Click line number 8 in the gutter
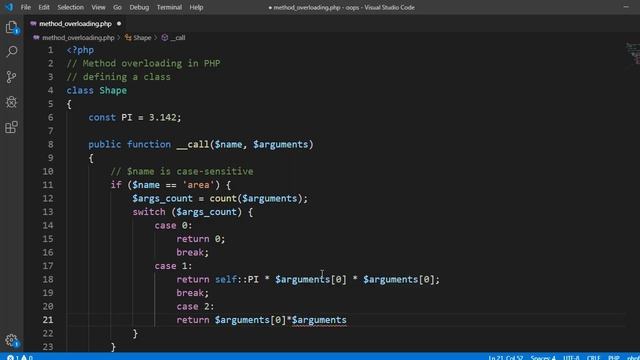This screenshot has width=640, height=360. click(x=50, y=144)
